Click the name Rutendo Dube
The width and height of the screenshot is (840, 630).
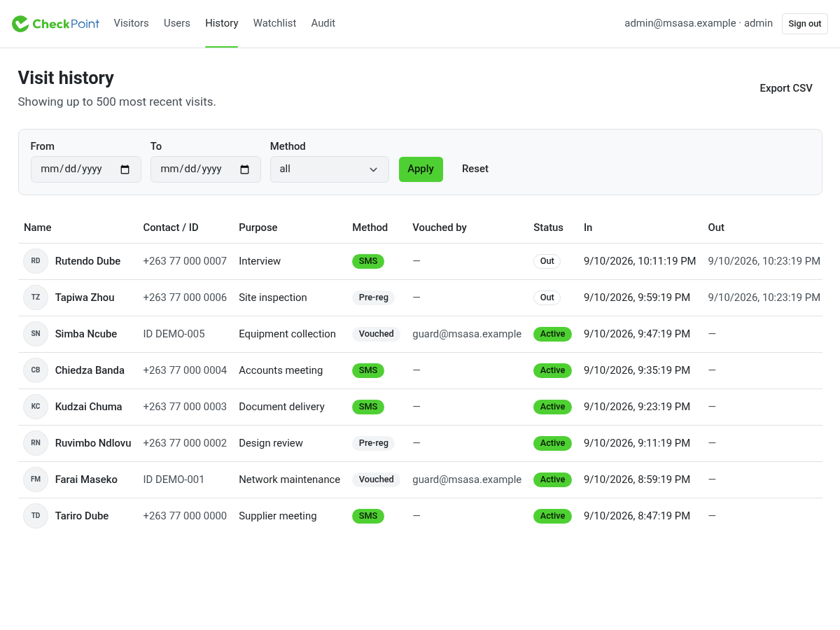pyautogui.click(x=88, y=261)
